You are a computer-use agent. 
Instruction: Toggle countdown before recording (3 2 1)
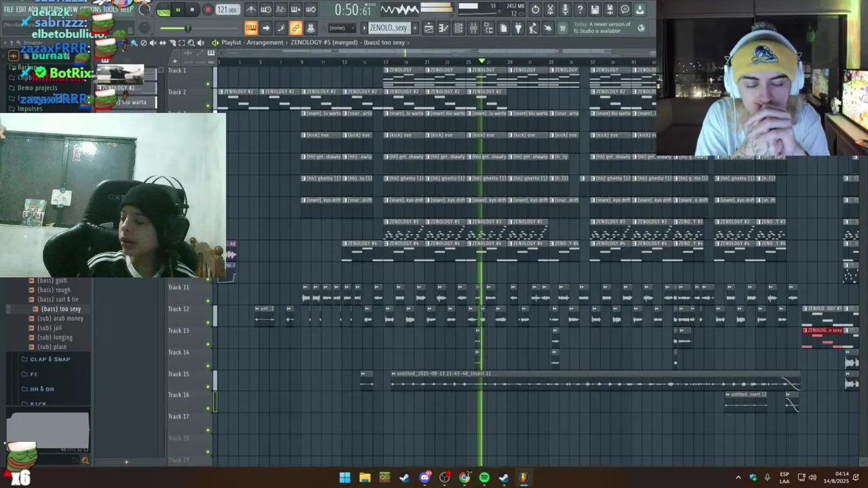tap(281, 10)
